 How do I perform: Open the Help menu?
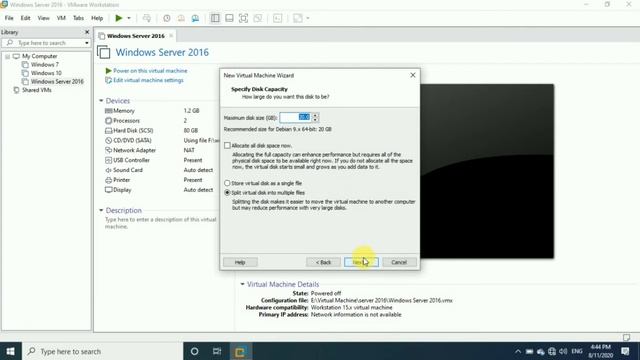pos(97,18)
